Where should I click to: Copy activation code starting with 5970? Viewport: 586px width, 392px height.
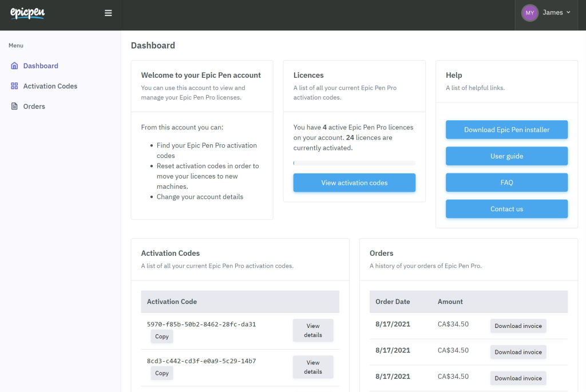pos(162,336)
